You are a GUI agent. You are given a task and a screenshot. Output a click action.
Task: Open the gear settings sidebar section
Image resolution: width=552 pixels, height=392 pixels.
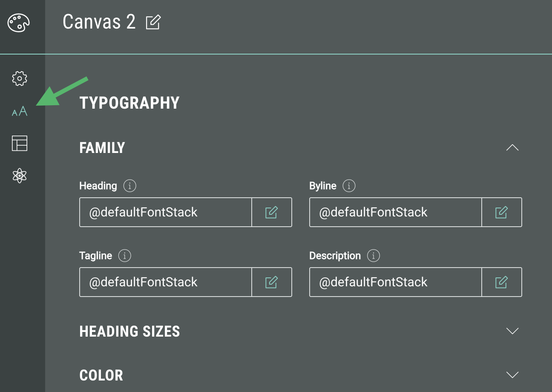[x=20, y=78]
